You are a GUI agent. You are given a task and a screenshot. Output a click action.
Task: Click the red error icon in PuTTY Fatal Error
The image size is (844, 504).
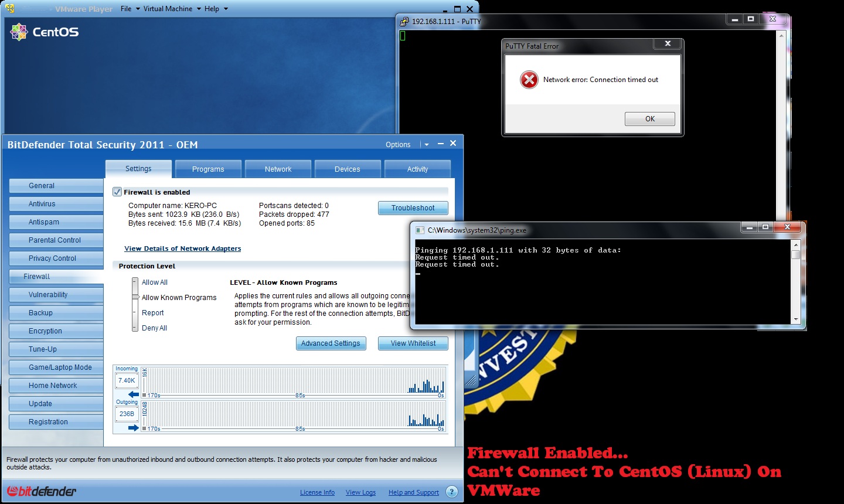529,80
